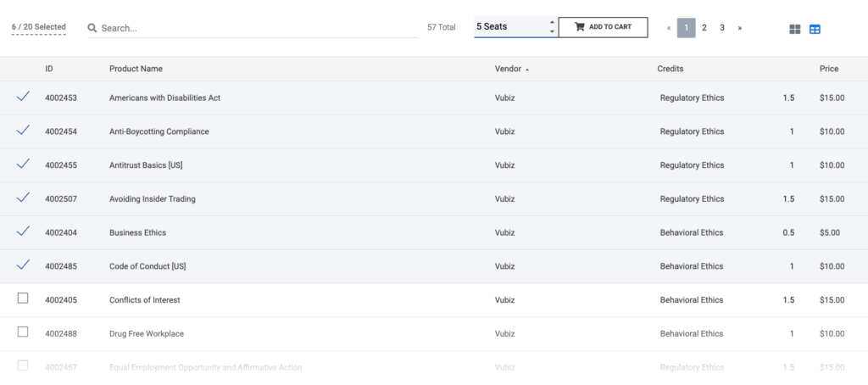Screen dimensions: 868x385
Task: Go to previous page arrow
Action: pos(669,28)
